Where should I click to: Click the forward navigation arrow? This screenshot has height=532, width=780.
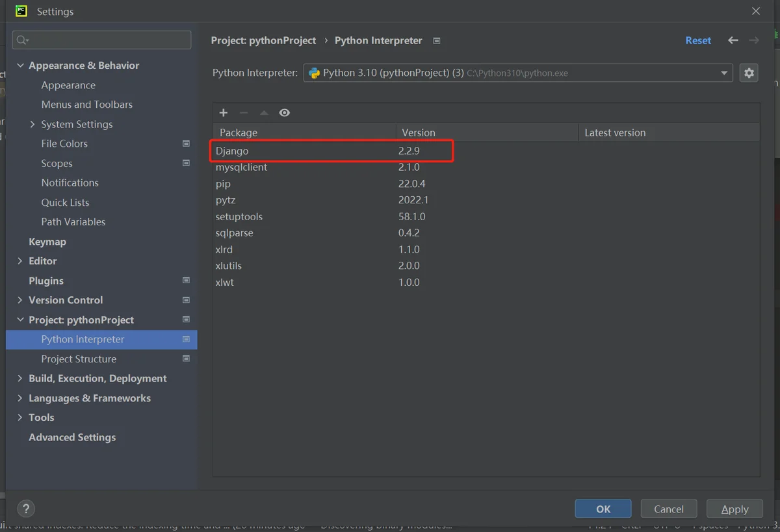(754, 40)
